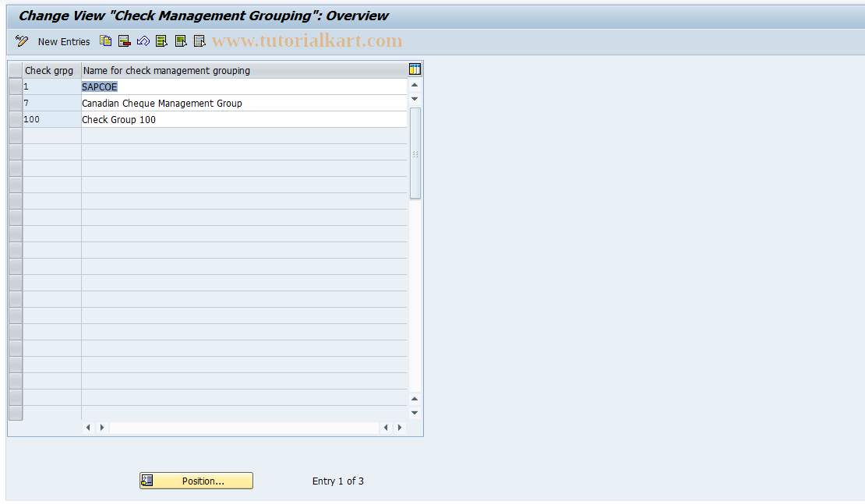Click the Delete row icon
The width and height of the screenshot is (865, 504).
coord(124,41)
